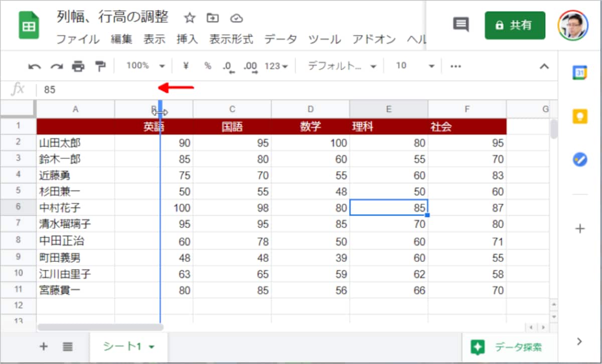Click the vertical scrollbar thumb
Viewport: 602px width, 364px height.
pyautogui.click(x=554, y=129)
